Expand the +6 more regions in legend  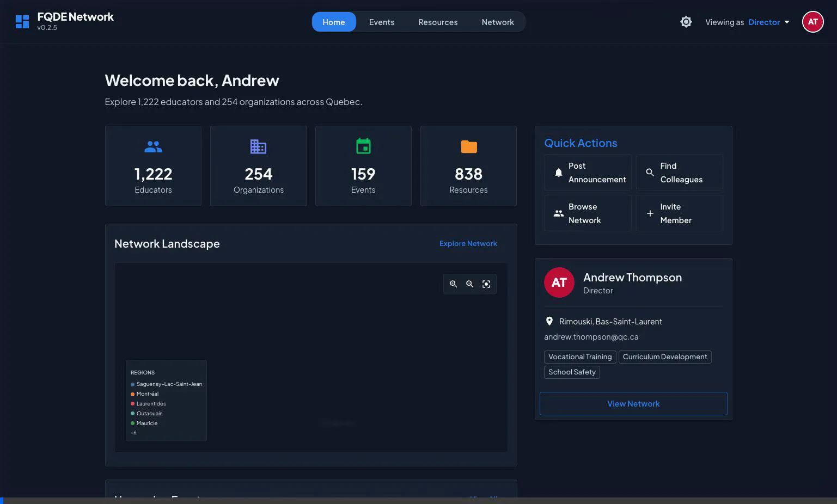coord(133,433)
